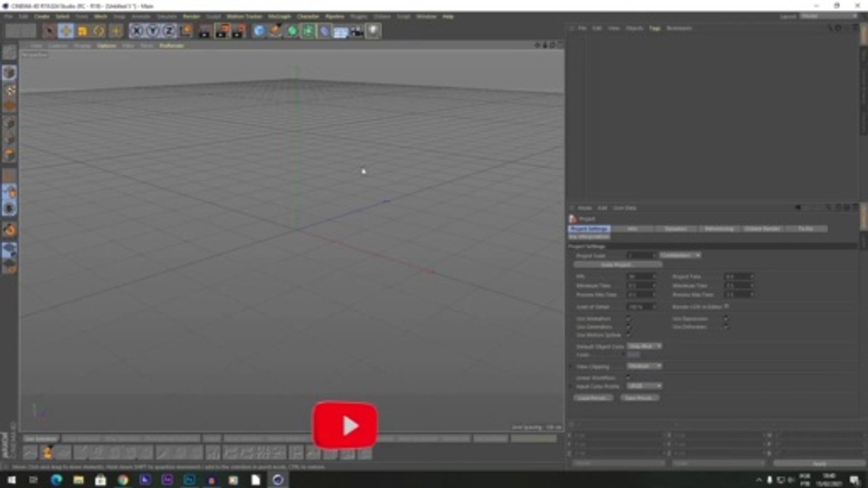Open the MoGraph menu
This screenshot has width=868, height=488.
pyautogui.click(x=279, y=16)
